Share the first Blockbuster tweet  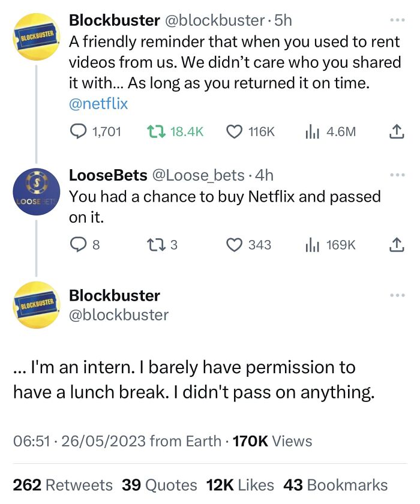click(x=397, y=131)
